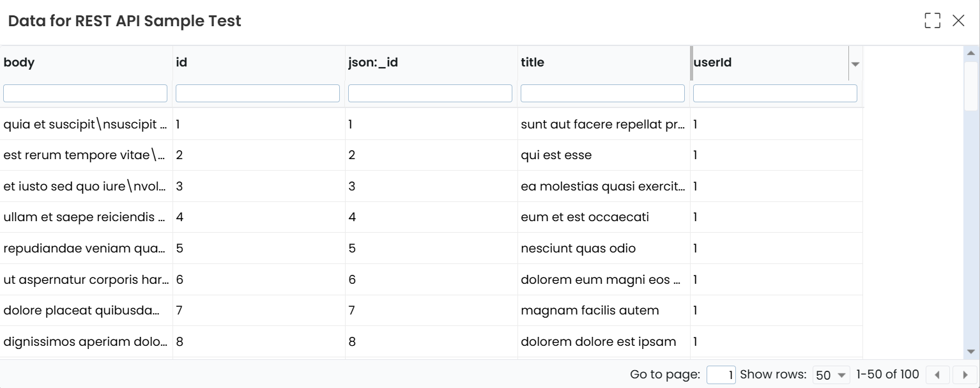Viewport: 980px width, 388px height.
Task: Focus the title column filter box
Action: (x=602, y=93)
